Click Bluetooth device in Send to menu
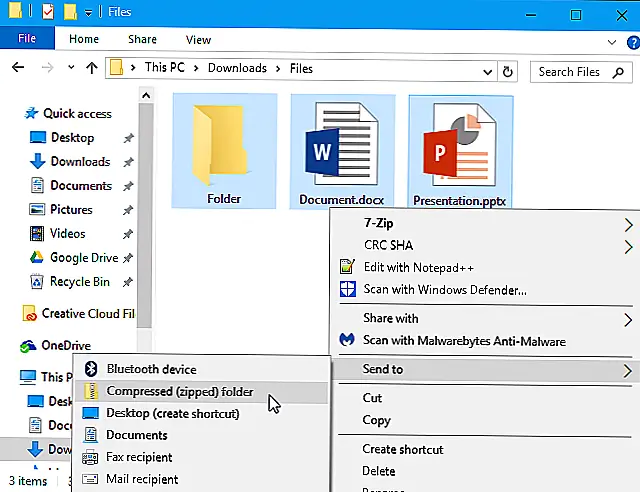 (151, 370)
